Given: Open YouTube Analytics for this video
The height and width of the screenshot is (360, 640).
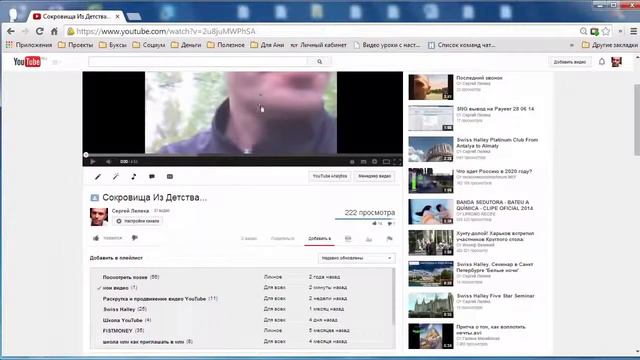Looking at the screenshot, I should (x=330, y=176).
